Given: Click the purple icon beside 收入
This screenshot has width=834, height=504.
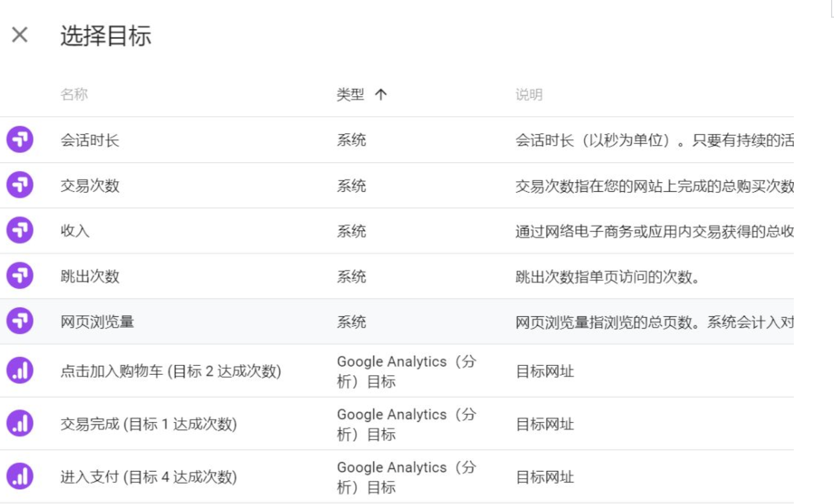Looking at the screenshot, I should 19,231.
